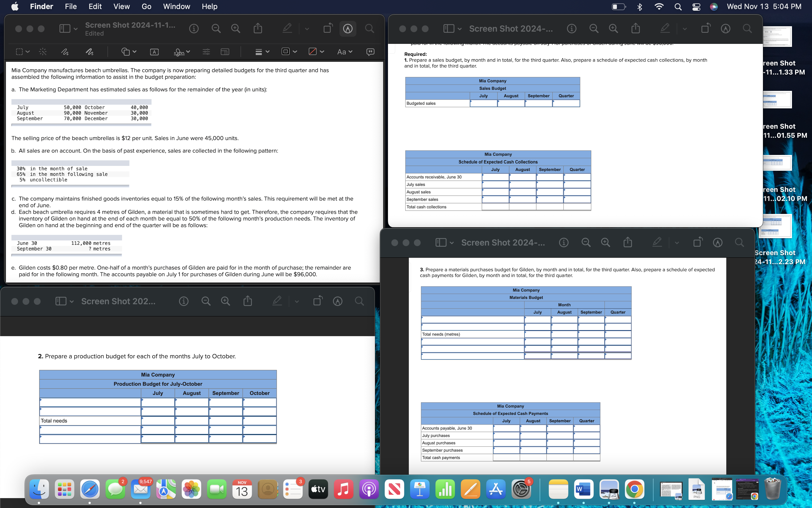This screenshot has height=508, width=812.
Task: Open Google Chrome from the Dock
Action: point(634,489)
